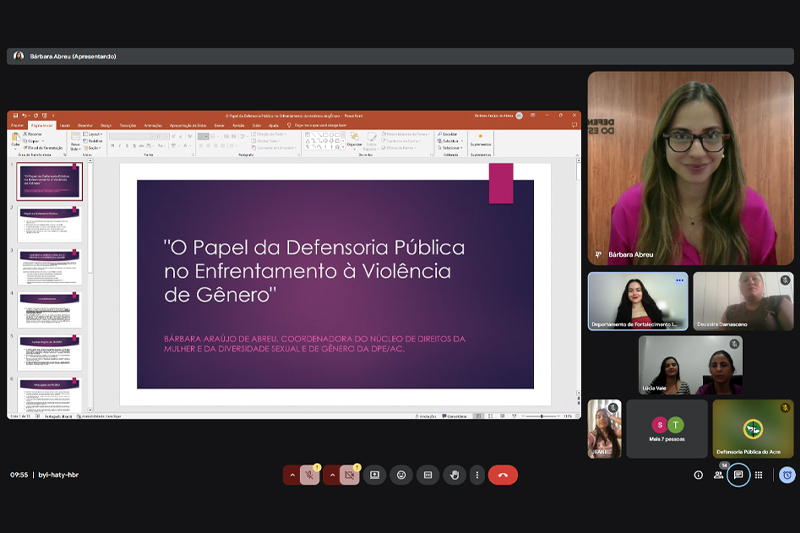Click Localizar in the Editando group
The width and height of the screenshot is (800, 533).
[x=447, y=134]
